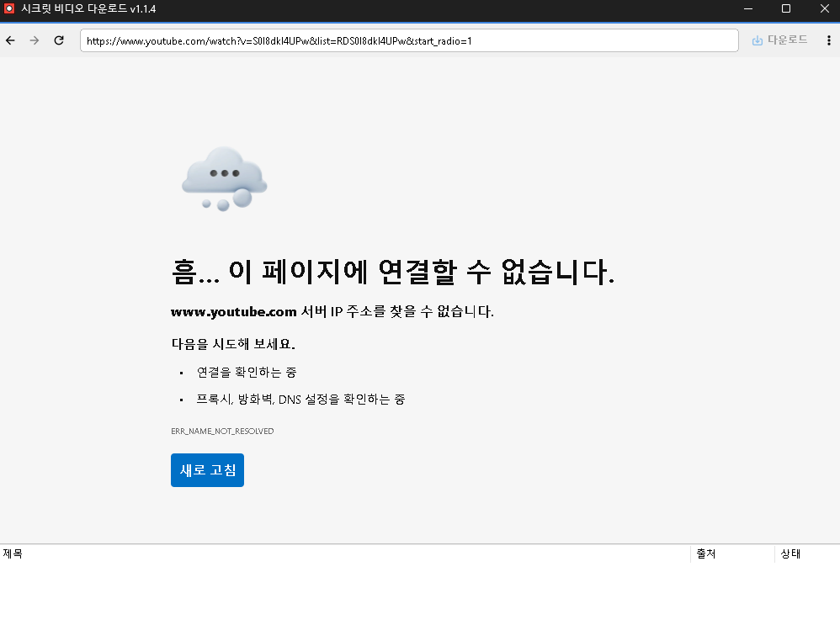Minimize the 시크릿 비디오 다운로드 window
The width and height of the screenshot is (840, 625).
tap(748, 8)
